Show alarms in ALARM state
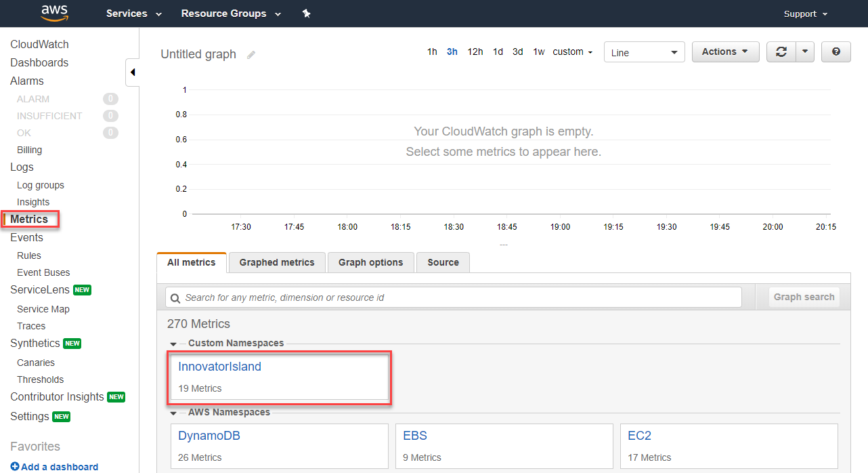 [x=33, y=99]
